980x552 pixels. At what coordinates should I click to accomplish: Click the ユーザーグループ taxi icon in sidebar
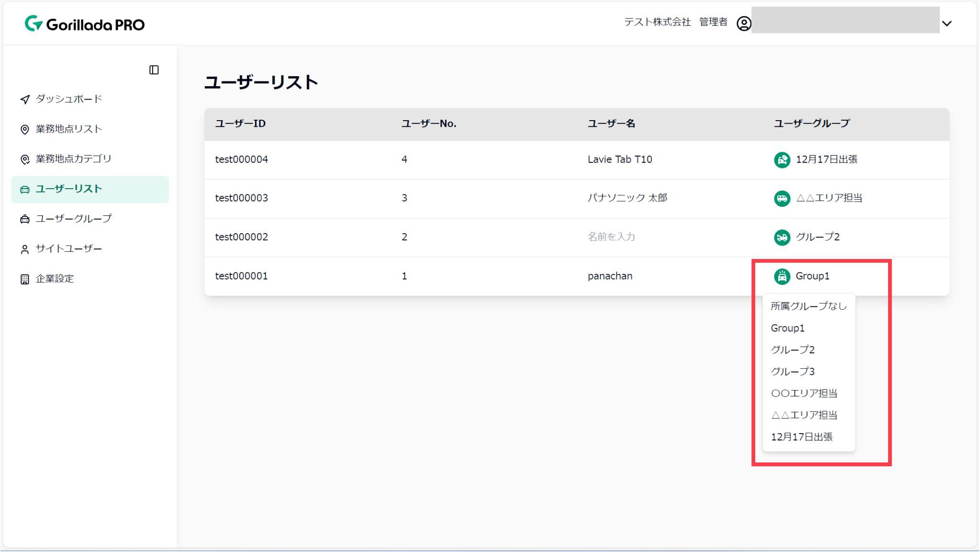25,219
